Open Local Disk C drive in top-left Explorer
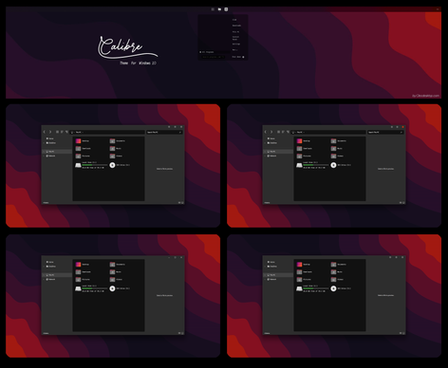 point(78,165)
